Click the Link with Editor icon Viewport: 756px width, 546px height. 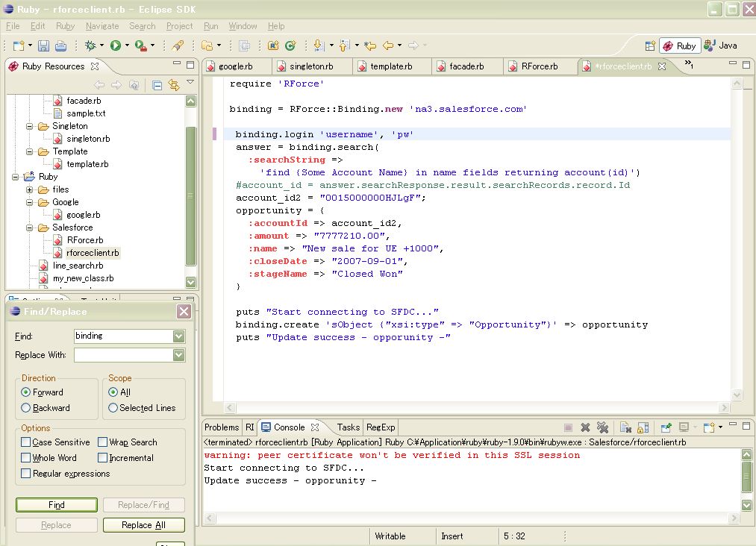point(174,85)
